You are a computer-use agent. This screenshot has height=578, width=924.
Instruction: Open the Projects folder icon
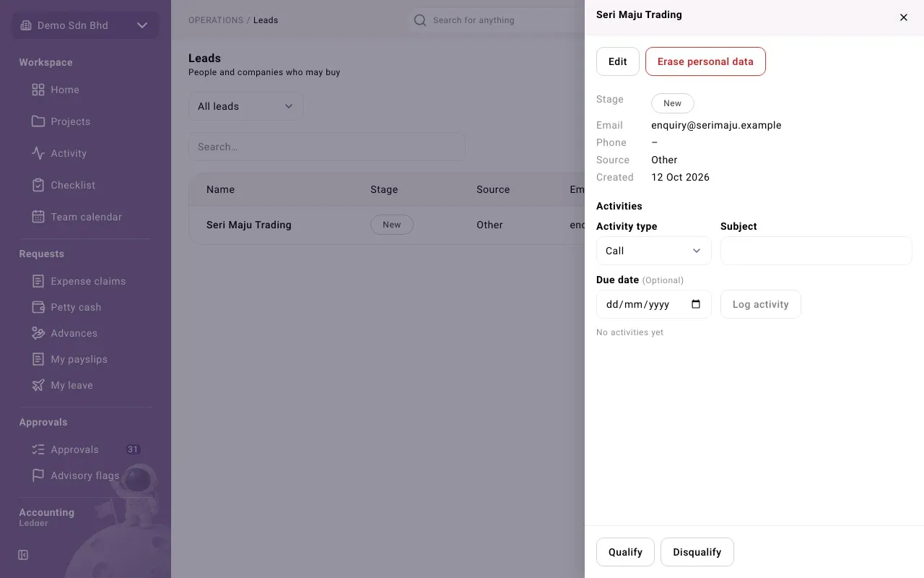38,121
